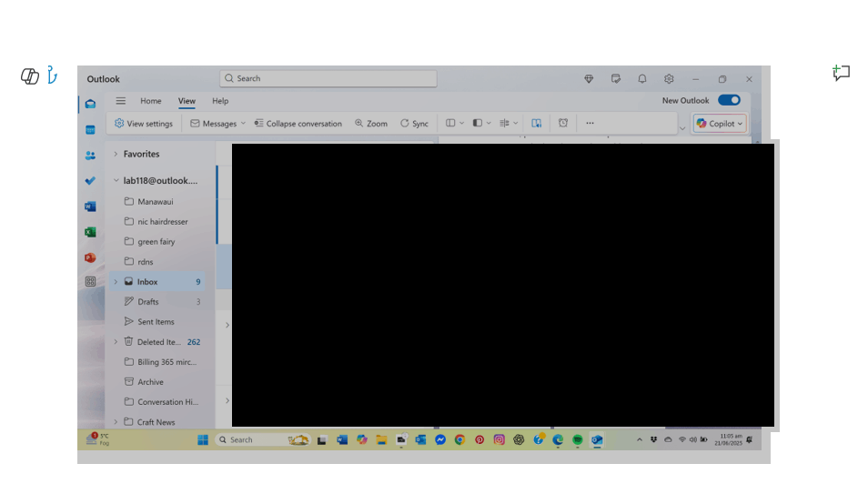Open View settings
Viewport: 868px width, 504px height.
(x=144, y=124)
